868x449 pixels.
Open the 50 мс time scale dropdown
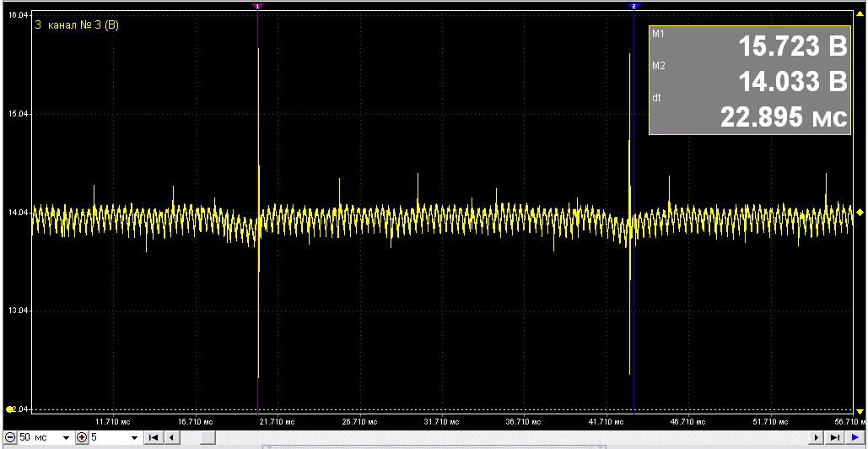tap(67, 438)
